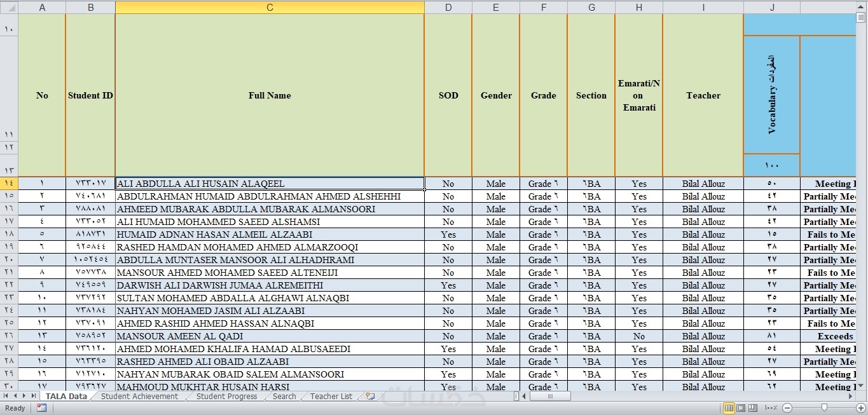Image resolution: width=868 pixels, height=415 pixels.
Task: Go to the Search sheet tab
Action: [x=284, y=396]
